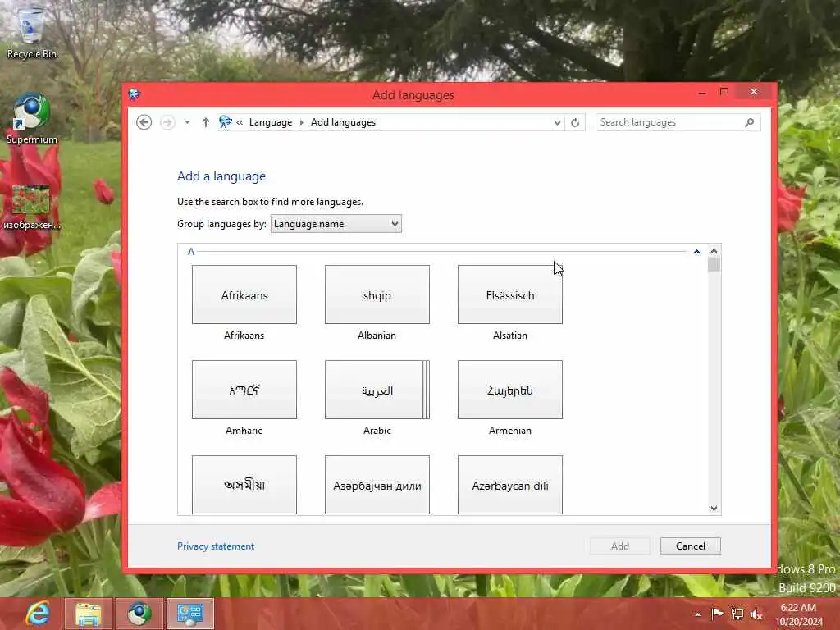Close the Add languages window
This screenshot has width=840, height=630.
point(754,92)
